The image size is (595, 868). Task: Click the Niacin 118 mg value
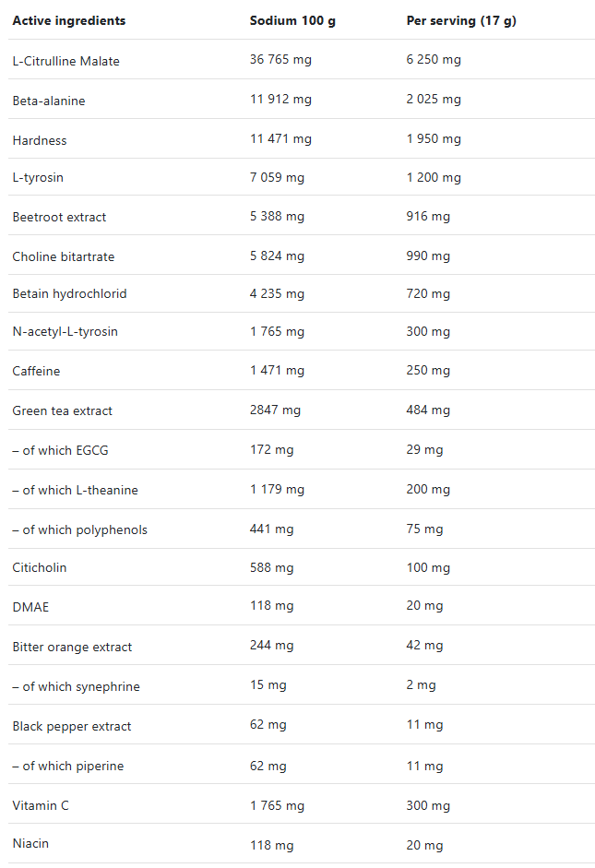coord(271,845)
